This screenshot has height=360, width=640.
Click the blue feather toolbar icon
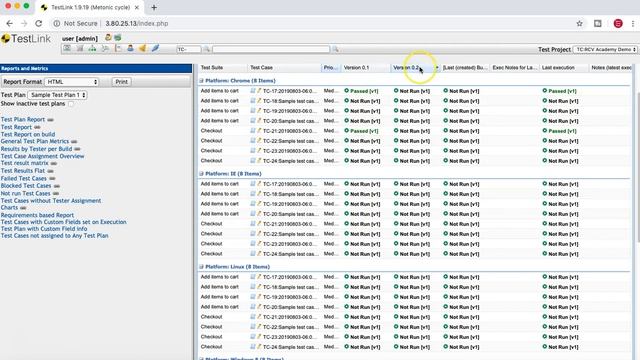coord(155,49)
